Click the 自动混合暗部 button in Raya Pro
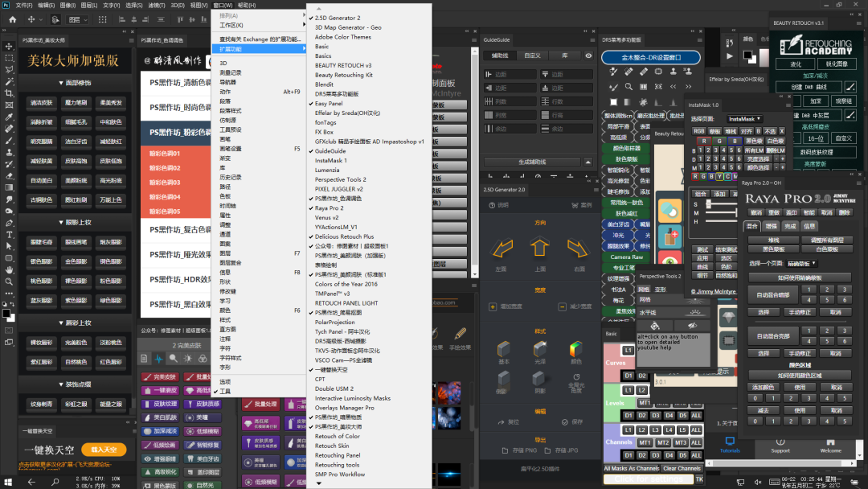The height and width of the screenshot is (489, 868). point(773,295)
